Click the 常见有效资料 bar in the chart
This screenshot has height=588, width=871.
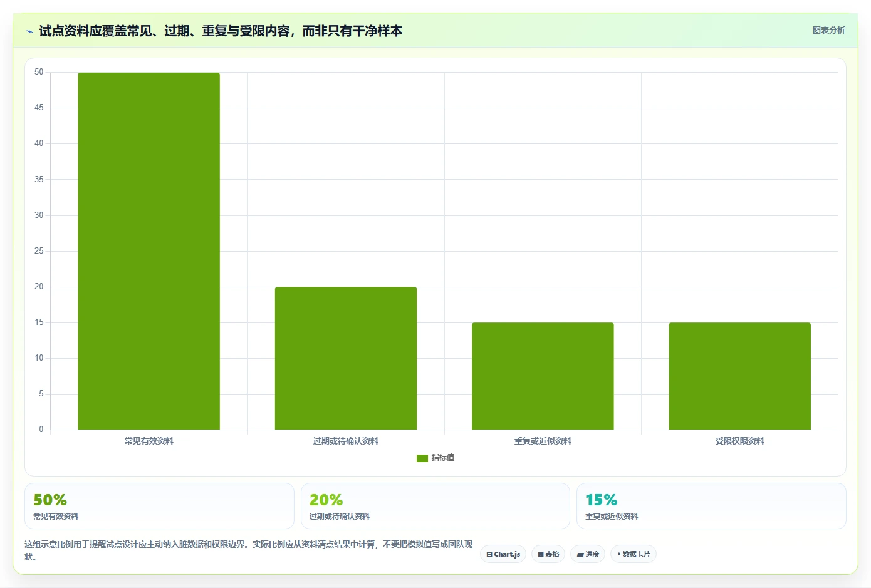[149, 251]
